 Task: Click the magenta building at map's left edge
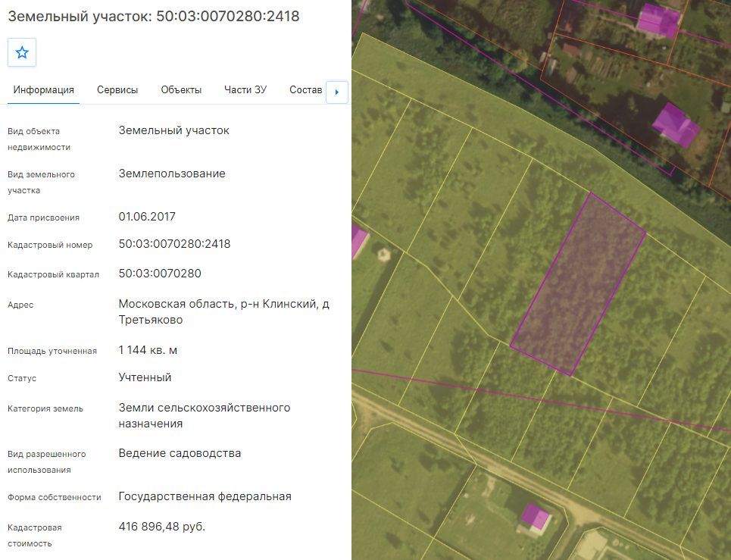coord(359,241)
